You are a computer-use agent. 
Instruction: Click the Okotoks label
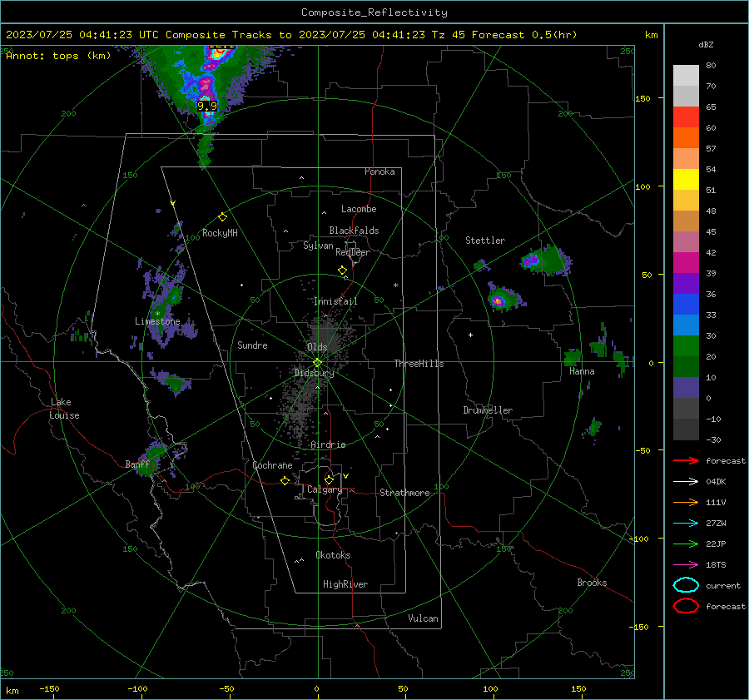[x=333, y=555]
